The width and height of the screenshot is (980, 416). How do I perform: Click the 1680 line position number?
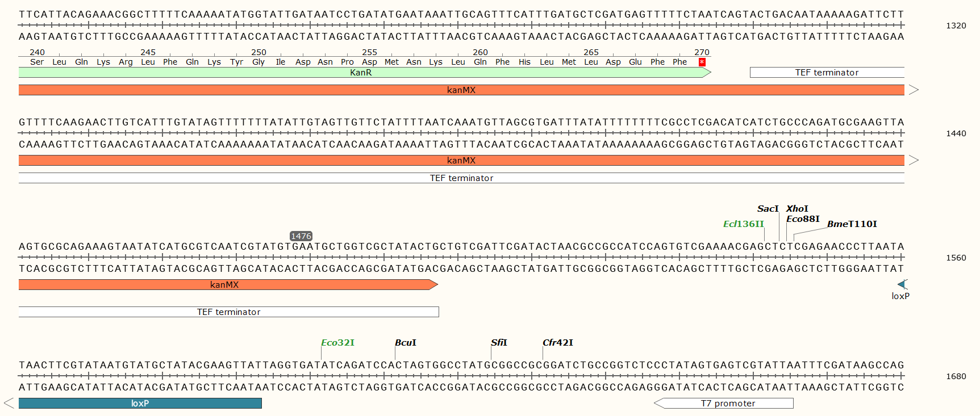point(956,376)
